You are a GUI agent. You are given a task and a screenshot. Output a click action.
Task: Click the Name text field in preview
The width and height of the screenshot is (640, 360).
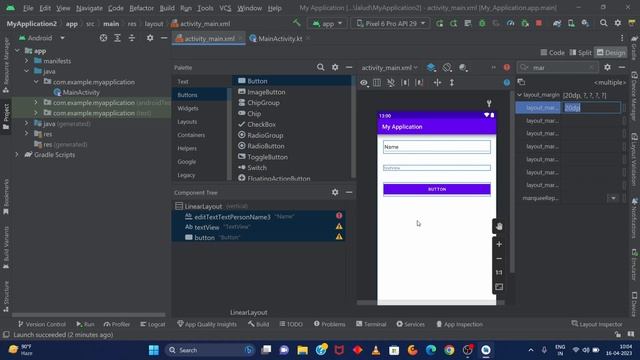[437, 147]
